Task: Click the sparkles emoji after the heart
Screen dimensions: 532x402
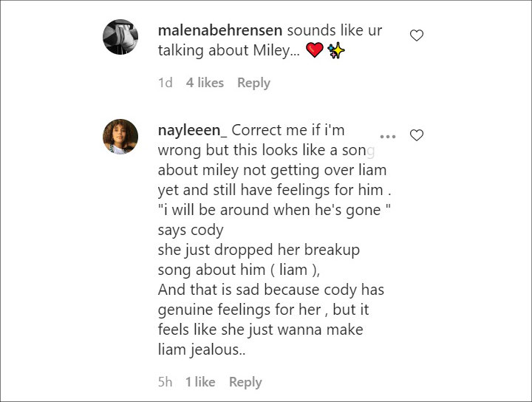Action: point(336,50)
